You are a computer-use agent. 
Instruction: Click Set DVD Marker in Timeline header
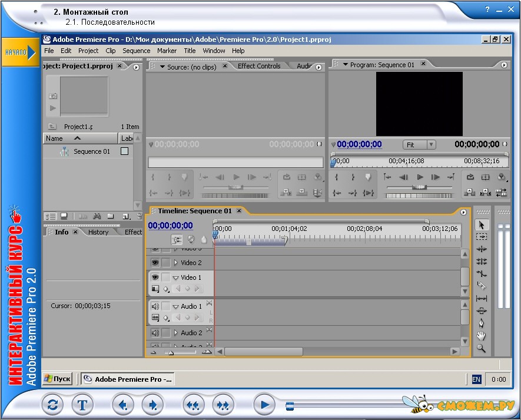coord(191,239)
